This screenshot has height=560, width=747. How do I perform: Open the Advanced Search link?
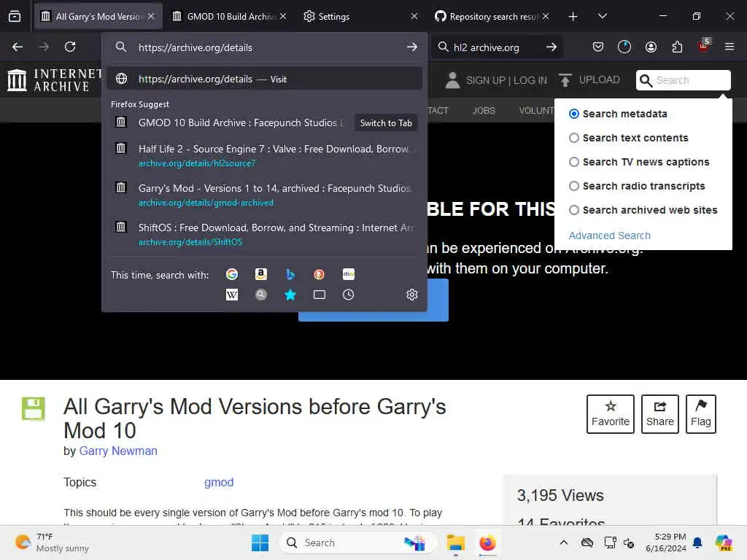click(x=609, y=236)
